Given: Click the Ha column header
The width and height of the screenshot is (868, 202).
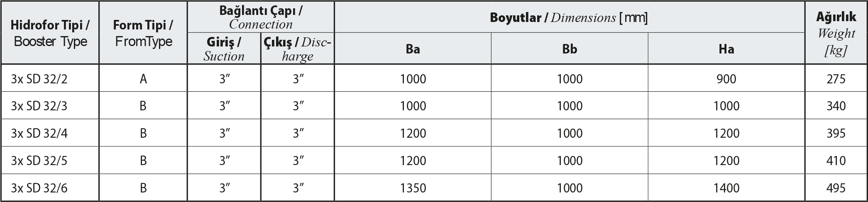Looking at the screenshot, I should coord(726,49).
